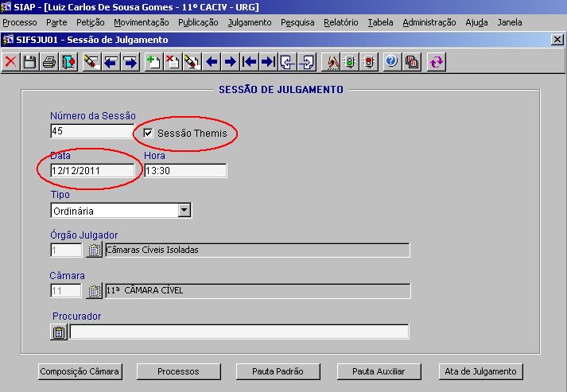
Task: Open the Publicação menu
Action: click(198, 22)
